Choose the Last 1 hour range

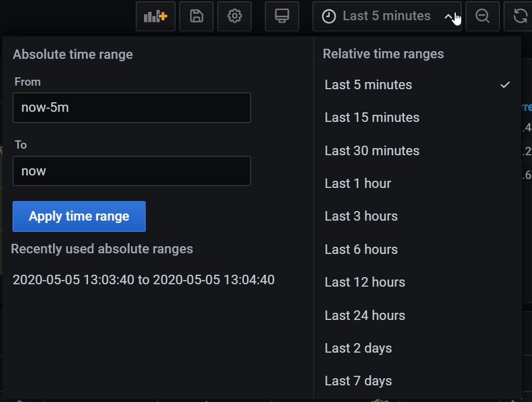point(357,184)
